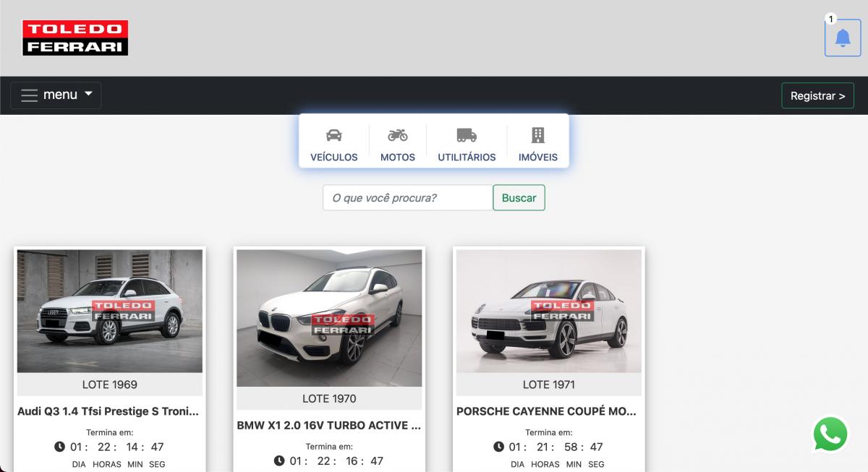Viewport: 868px width, 472px height.
Task: Select the Utilitários truck icon
Action: (x=467, y=135)
